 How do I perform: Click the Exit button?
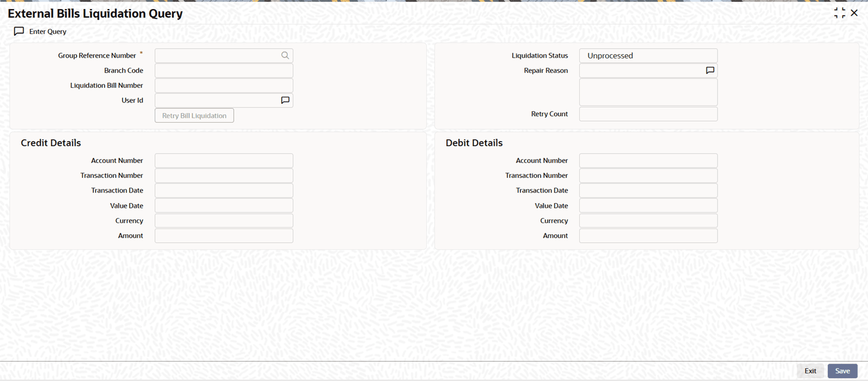coord(810,371)
